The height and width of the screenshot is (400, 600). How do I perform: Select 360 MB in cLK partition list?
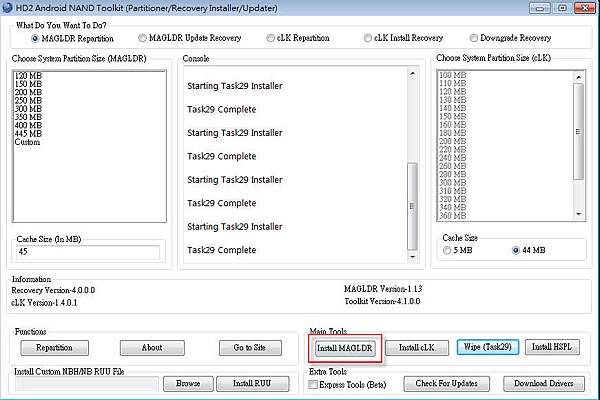[453, 216]
